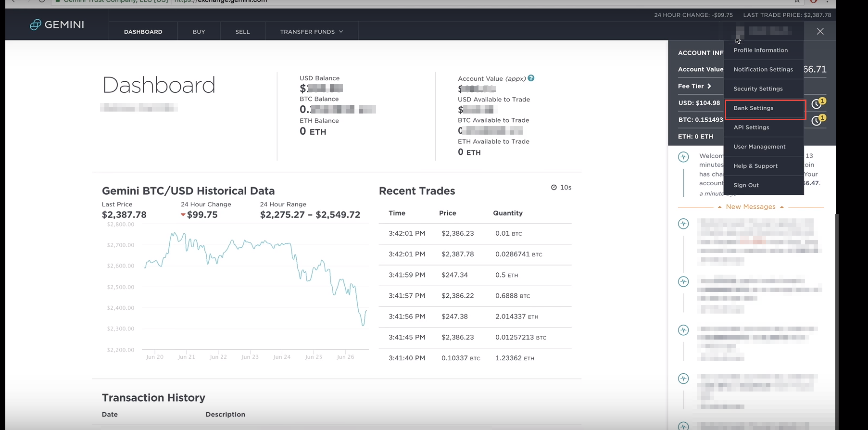
Task: Click the 3:42:01 PM $2,386.23 trade row
Action: [x=475, y=233]
